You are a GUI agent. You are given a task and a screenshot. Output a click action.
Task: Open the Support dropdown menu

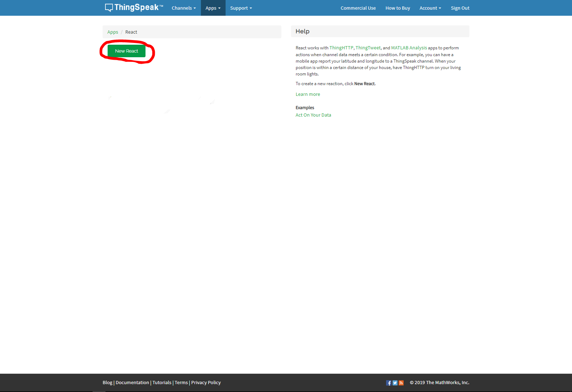(x=241, y=8)
